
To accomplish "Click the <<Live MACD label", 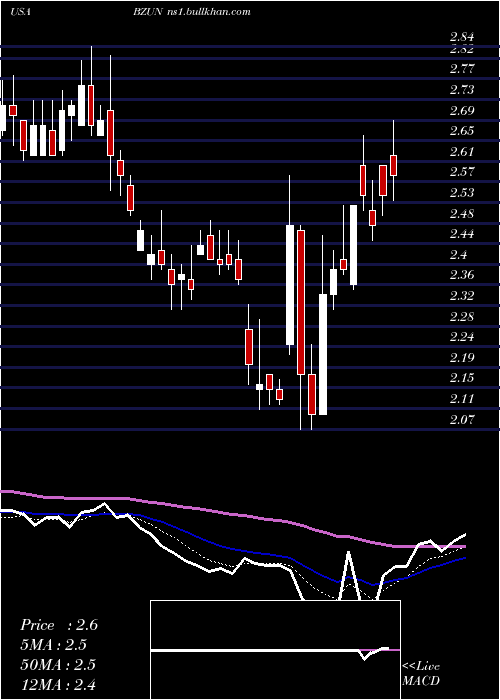I will click(x=421, y=673).
